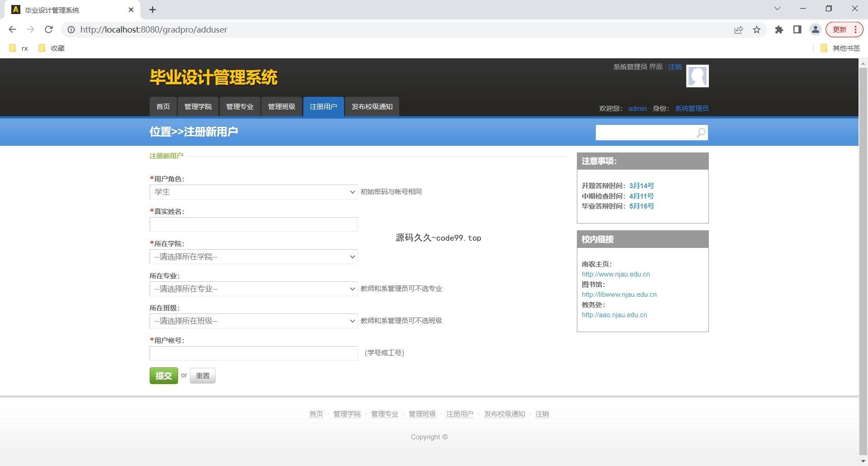This screenshot has height=466, width=868.
Task: Expand the 所在学院 dropdown
Action: [254, 257]
